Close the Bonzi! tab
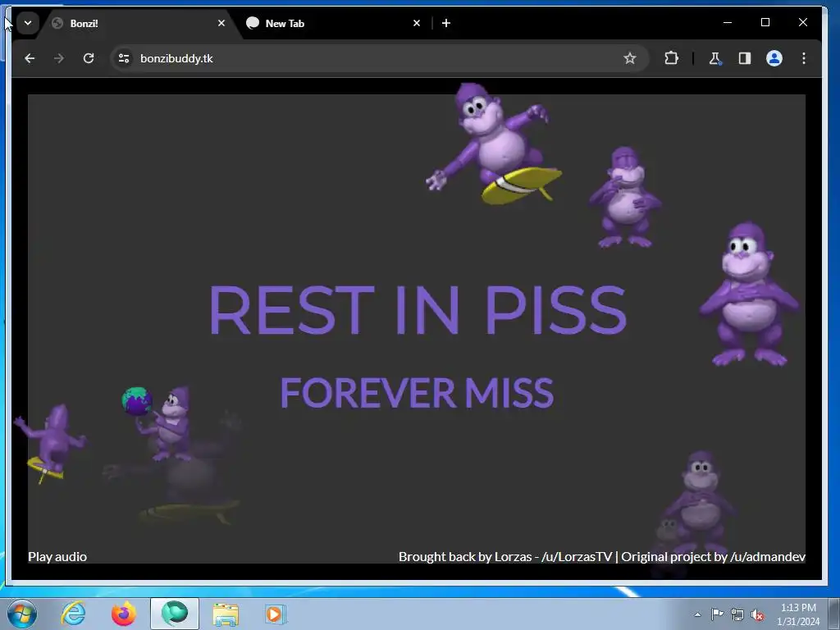 [x=221, y=23]
